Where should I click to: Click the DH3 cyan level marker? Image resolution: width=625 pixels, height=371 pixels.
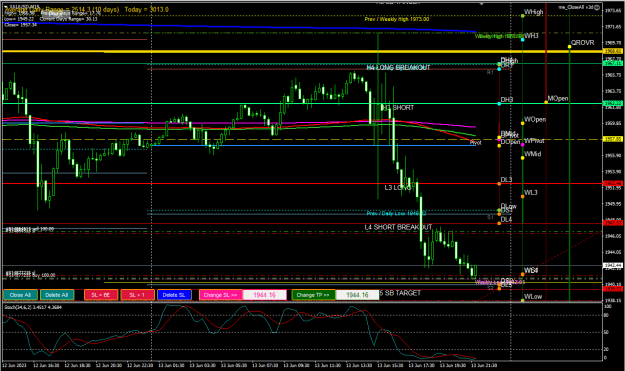(x=499, y=104)
